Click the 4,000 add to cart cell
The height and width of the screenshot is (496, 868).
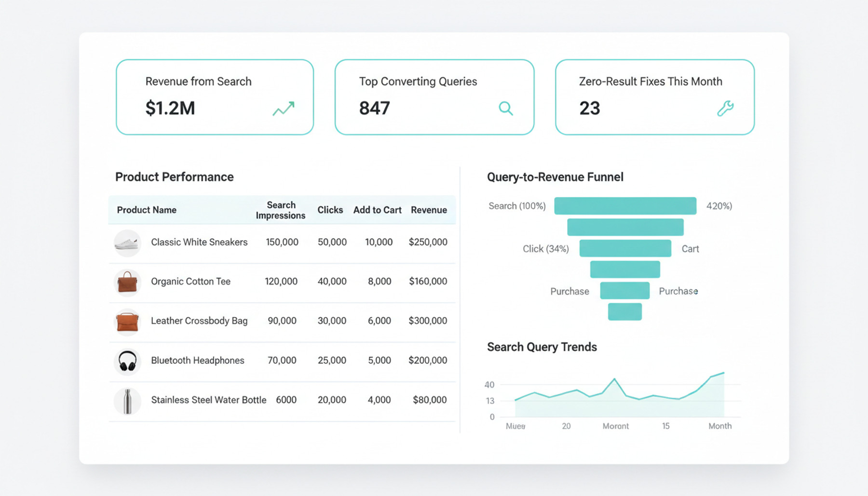tap(380, 400)
